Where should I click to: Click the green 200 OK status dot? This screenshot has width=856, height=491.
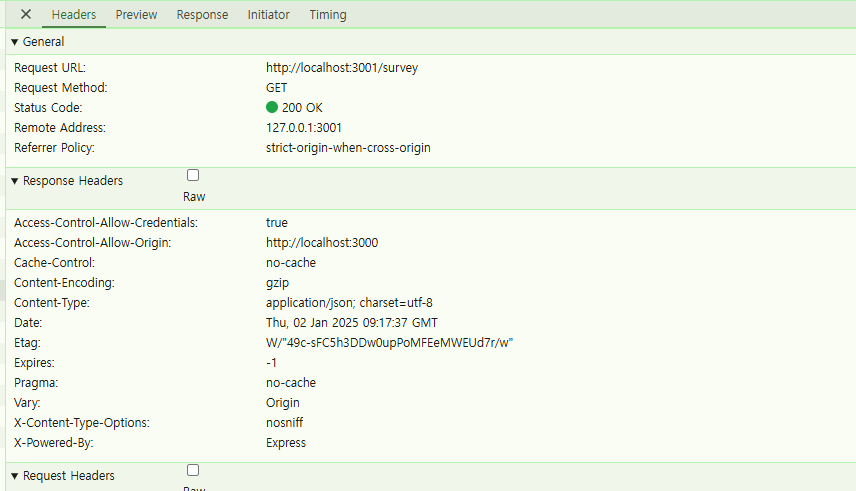[x=272, y=108]
